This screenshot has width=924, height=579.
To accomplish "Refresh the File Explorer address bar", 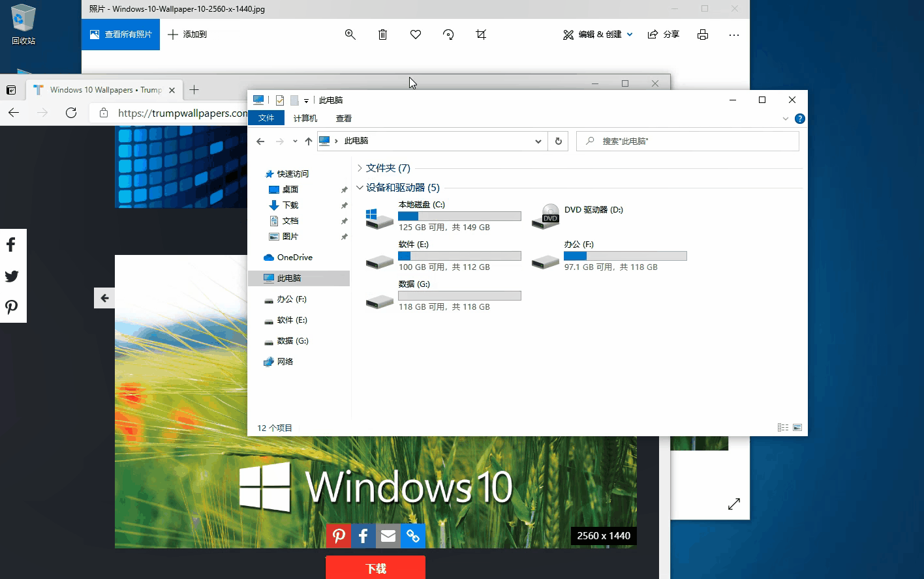I will coord(558,141).
